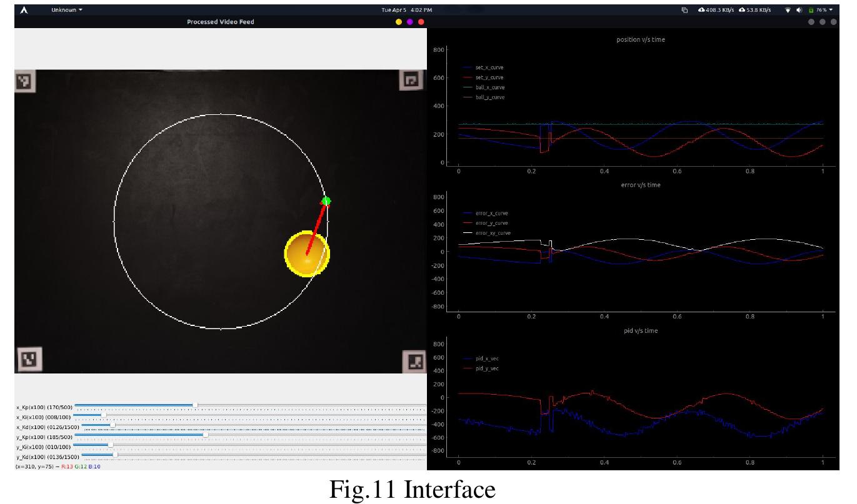Click the error_x_curve legend entry

click(485, 213)
